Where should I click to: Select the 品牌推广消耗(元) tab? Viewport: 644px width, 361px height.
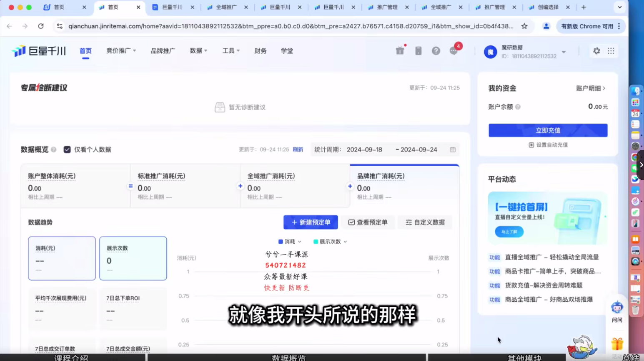pyautogui.click(x=404, y=186)
